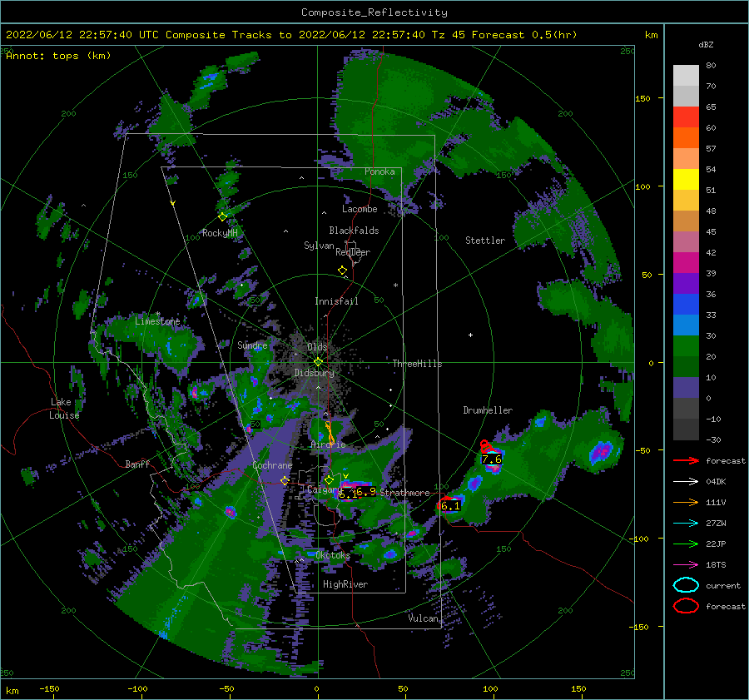
Task: Click the 'Annot: tops (km)' label
Action: pyautogui.click(x=58, y=56)
